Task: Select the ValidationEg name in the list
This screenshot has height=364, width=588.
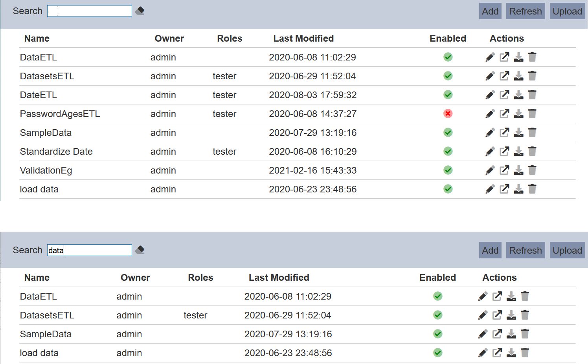Action: [46, 170]
